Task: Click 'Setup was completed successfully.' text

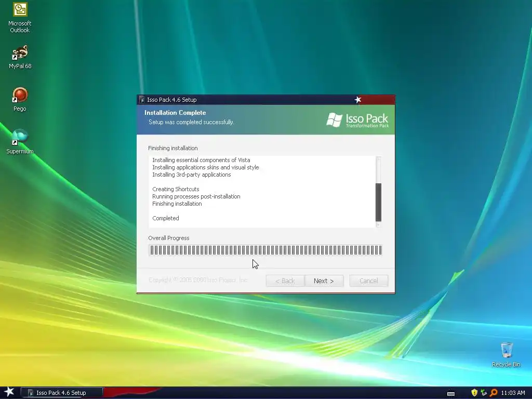Action: [x=191, y=122]
